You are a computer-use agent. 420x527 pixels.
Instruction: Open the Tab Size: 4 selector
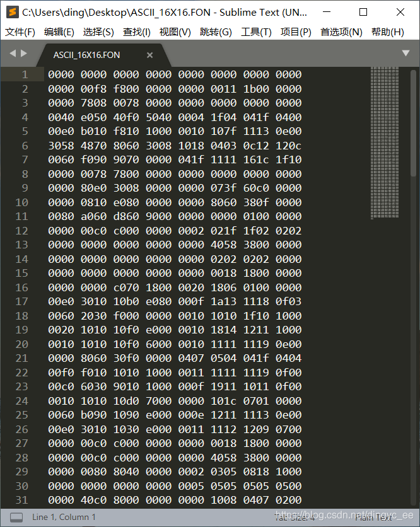click(295, 518)
